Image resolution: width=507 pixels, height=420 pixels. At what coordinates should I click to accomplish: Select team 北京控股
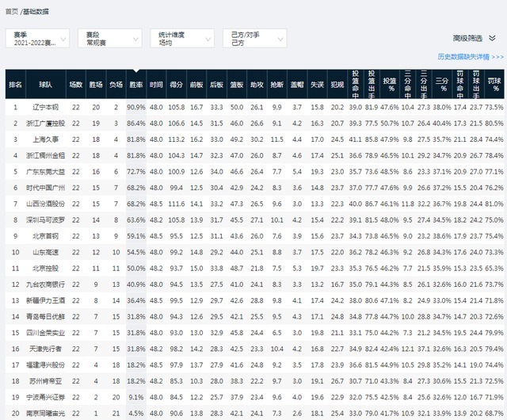click(x=46, y=268)
